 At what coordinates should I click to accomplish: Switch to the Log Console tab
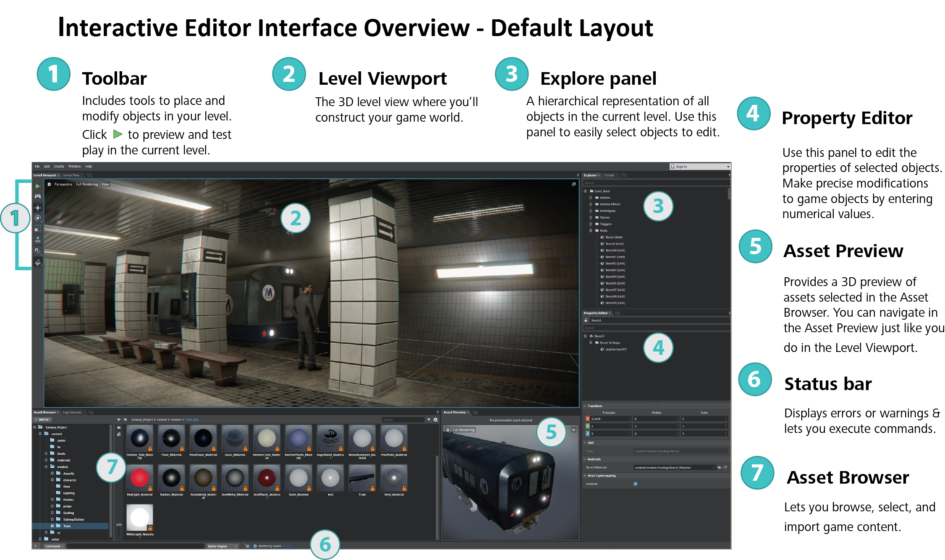click(72, 412)
